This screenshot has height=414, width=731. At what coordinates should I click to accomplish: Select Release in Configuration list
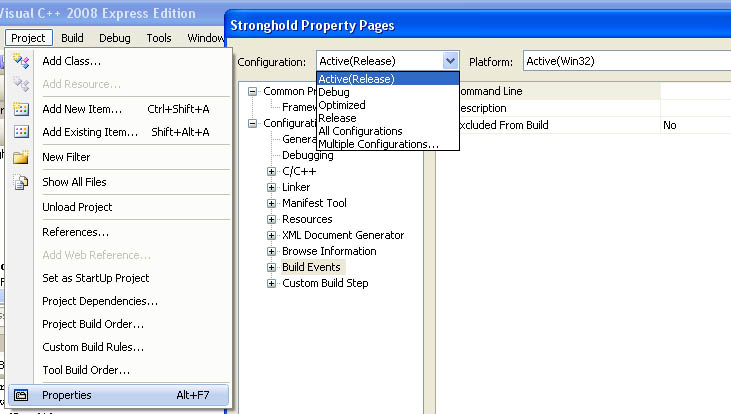click(x=387, y=118)
